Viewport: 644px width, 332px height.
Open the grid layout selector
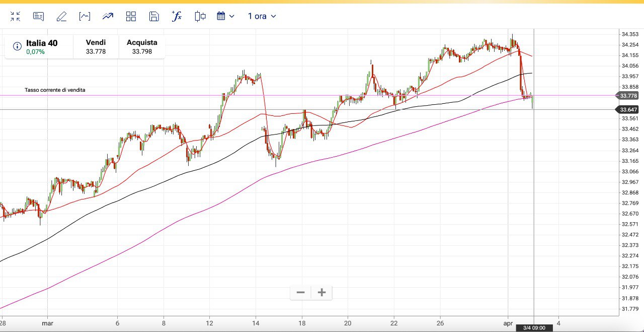coord(131,17)
